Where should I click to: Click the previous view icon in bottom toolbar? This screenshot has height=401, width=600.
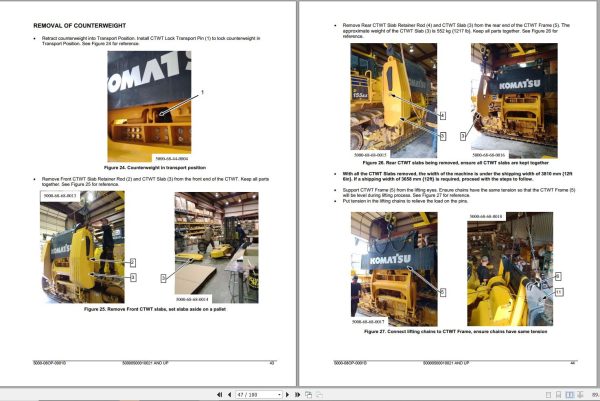tap(308, 394)
